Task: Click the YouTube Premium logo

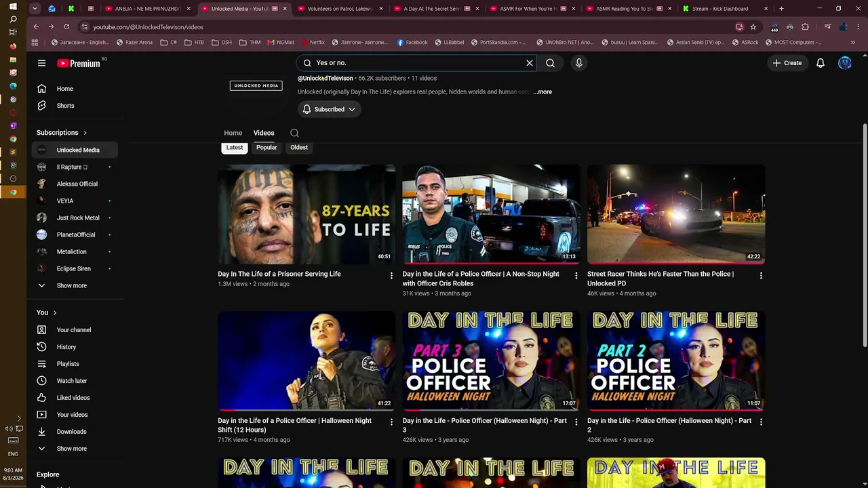Action: [x=79, y=63]
